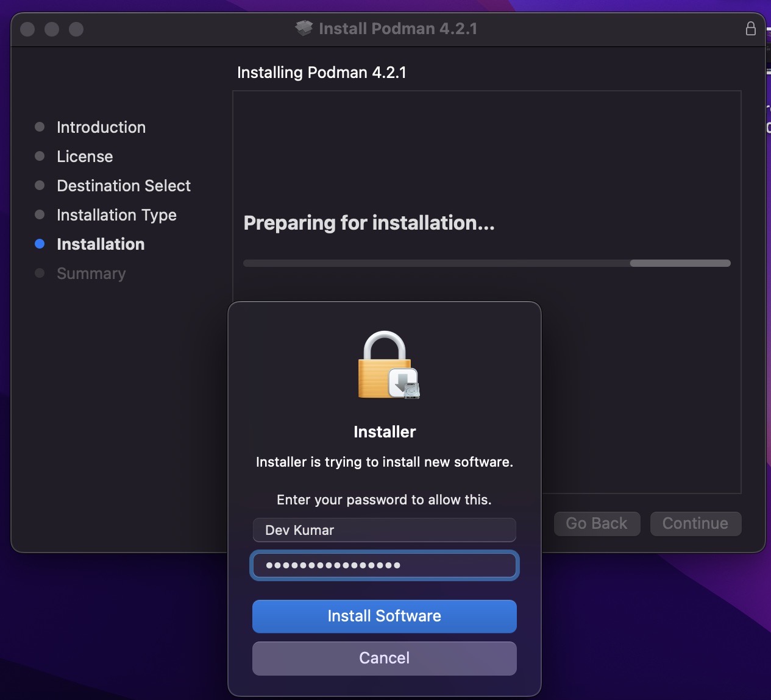Close the Install Podman window
771x700 pixels.
pos(27,29)
